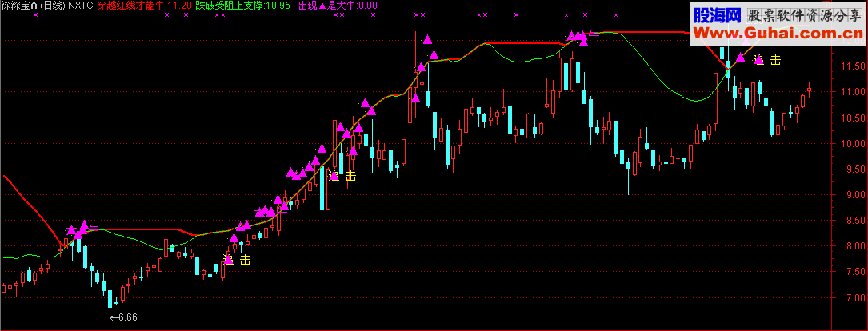The image size is (868, 331).
Task: Select the green indicator label 跌破受阻上支撑:10.95
Action: 243,6
